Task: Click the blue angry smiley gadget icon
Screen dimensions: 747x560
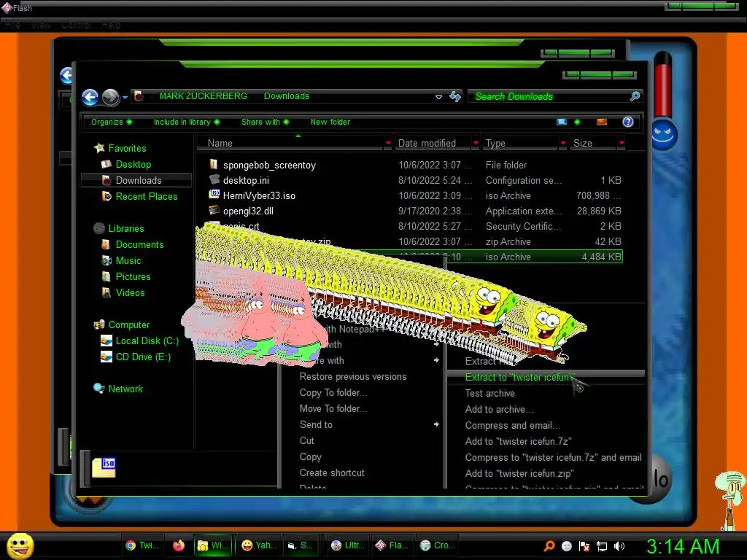Action: [x=664, y=134]
